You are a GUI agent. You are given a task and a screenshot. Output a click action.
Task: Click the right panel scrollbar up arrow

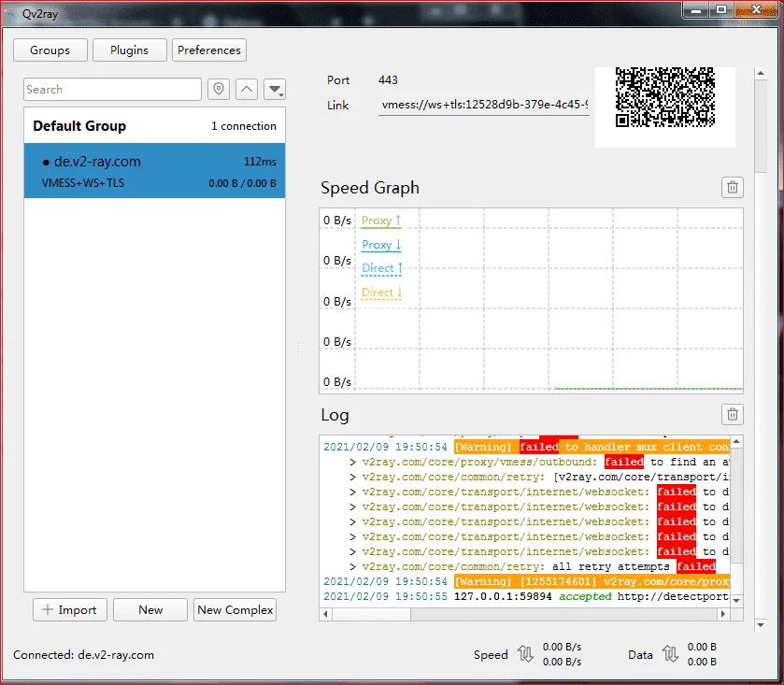pos(761,74)
